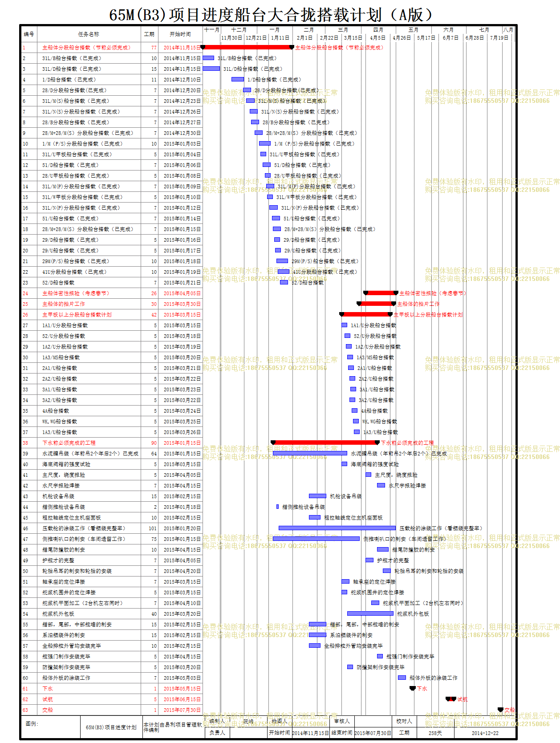This screenshot has width=560, height=743.
Task: Click the blue Gantt bar beside 舵桨机外包板 label
Action: (x=370, y=613)
